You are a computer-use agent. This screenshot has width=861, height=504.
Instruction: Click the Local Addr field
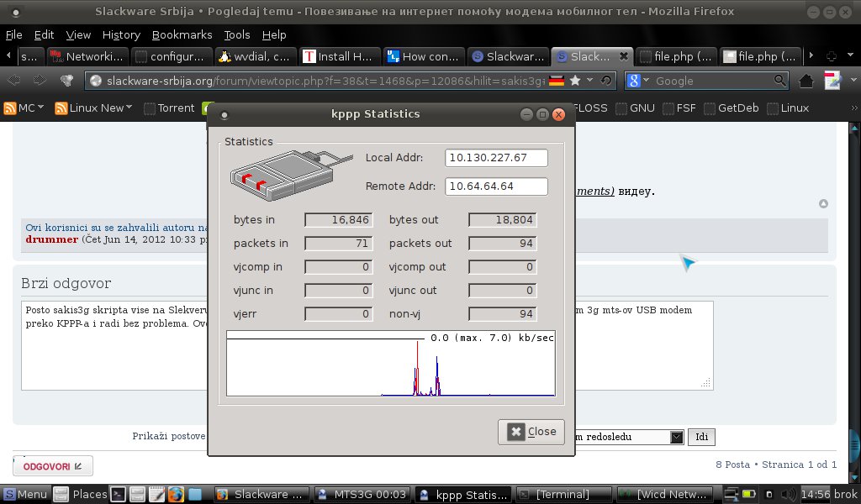coord(496,158)
